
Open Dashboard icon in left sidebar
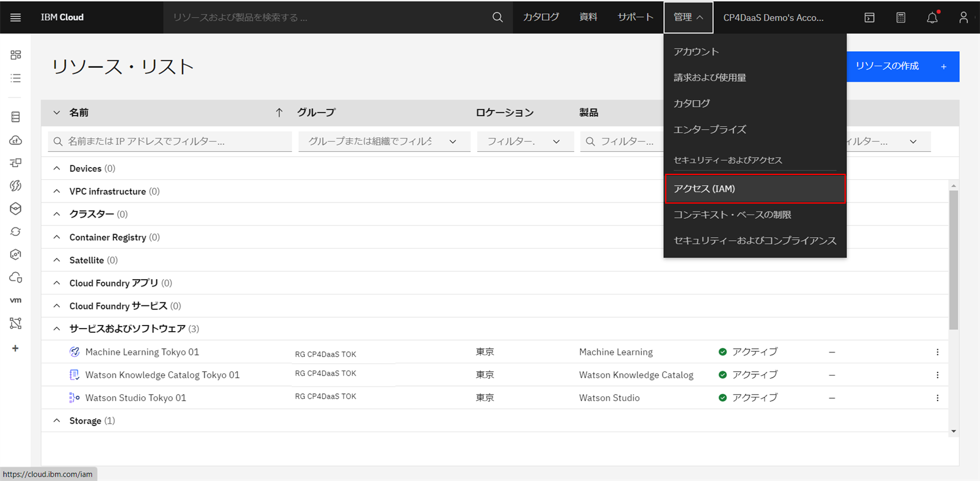point(16,55)
